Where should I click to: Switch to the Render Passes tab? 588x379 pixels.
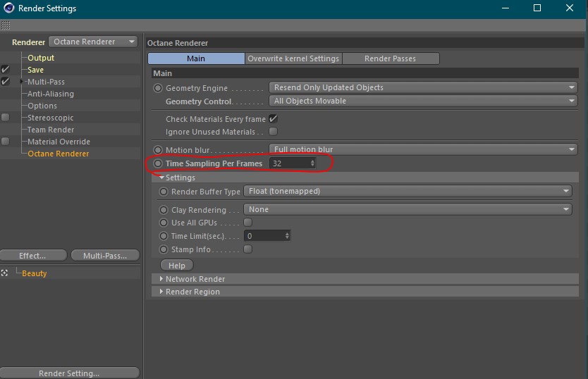391,58
